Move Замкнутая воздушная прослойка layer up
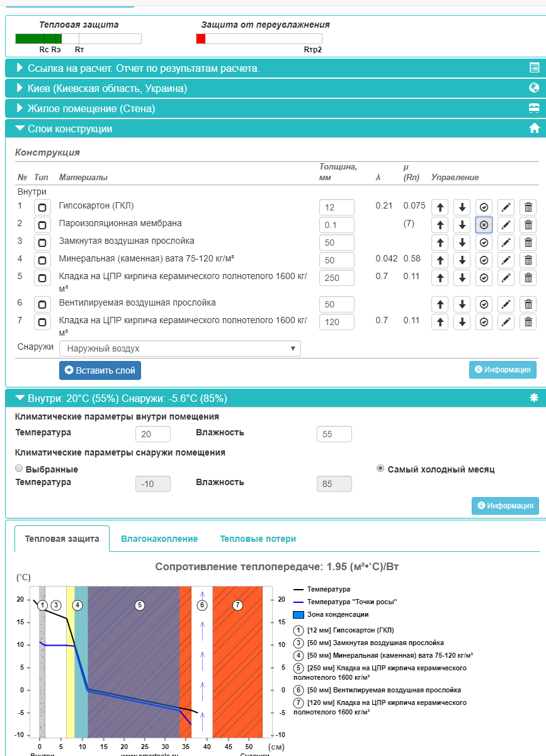Image resolution: width=546 pixels, height=756 pixels. click(441, 242)
